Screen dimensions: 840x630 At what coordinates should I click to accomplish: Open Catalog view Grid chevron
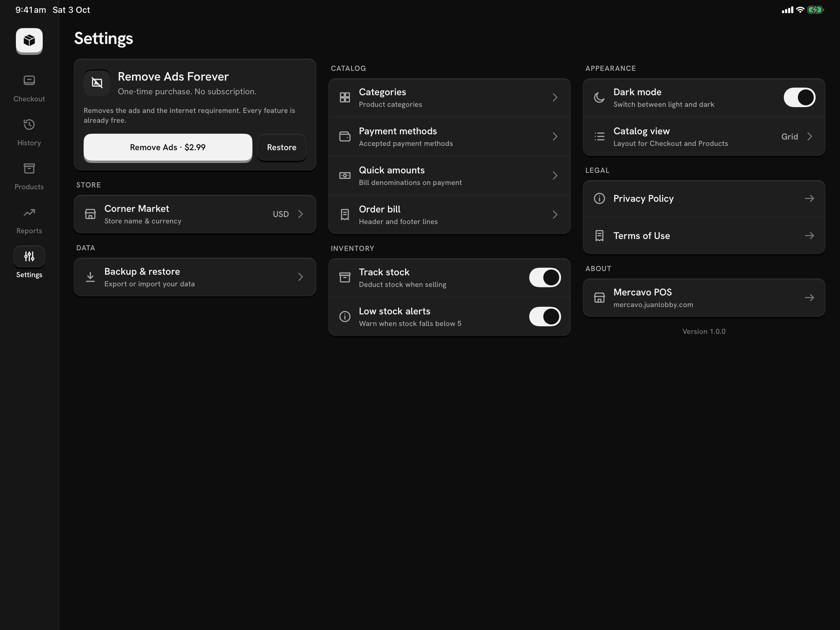tap(809, 137)
